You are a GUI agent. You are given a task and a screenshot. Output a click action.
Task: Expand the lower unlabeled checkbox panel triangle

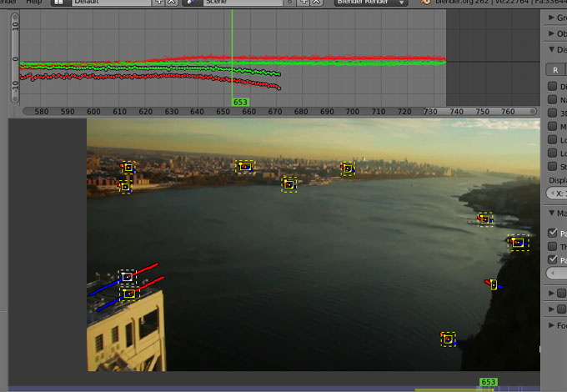[551, 309]
